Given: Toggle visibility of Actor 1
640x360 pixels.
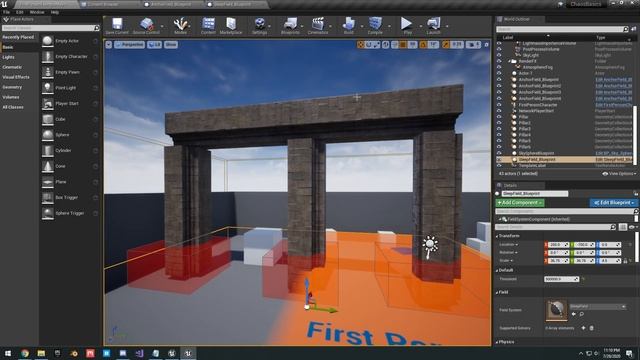Looking at the screenshot, I should (499, 73).
